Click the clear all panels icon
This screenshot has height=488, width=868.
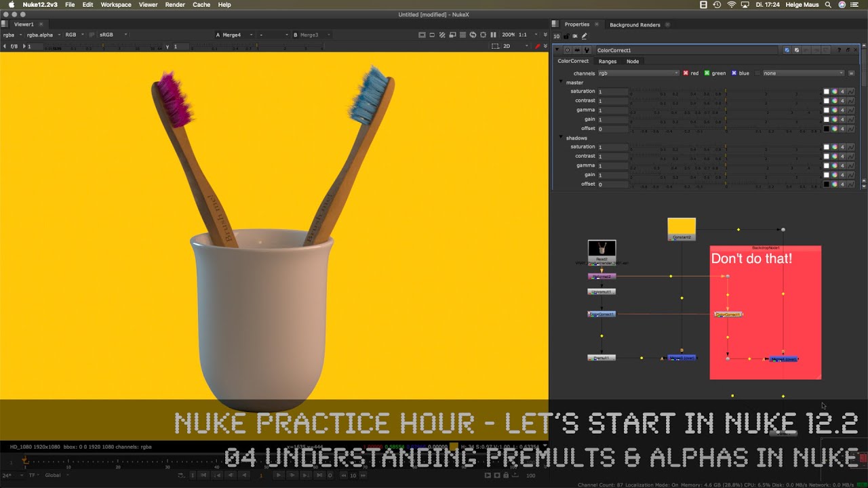[x=575, y=36]
